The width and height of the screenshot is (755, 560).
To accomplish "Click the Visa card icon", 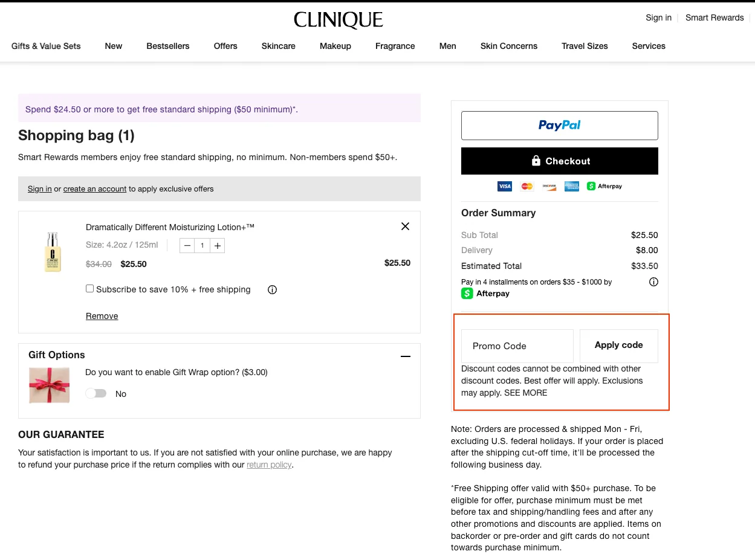I will (x=505, y=186).
